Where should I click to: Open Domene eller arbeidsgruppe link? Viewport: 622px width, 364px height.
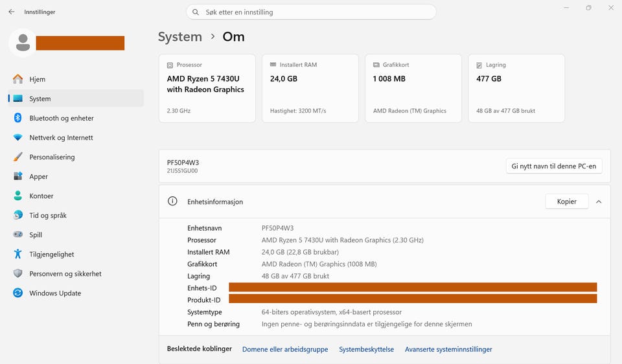[x=285, y=349]
